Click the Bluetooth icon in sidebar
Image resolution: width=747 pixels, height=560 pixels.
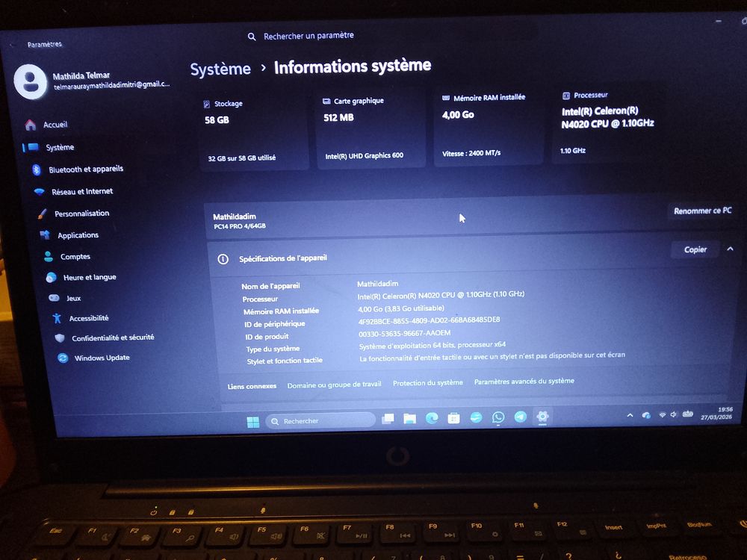point(36,169)
